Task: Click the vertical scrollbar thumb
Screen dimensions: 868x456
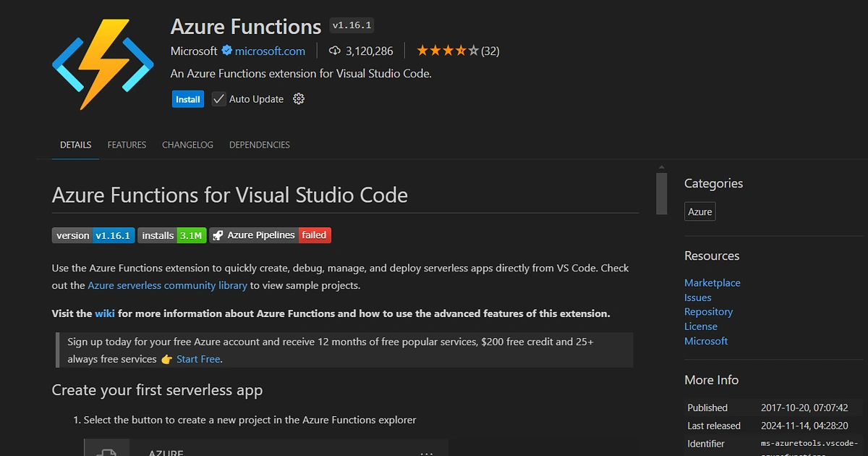Action: click(x=661, y=194)
